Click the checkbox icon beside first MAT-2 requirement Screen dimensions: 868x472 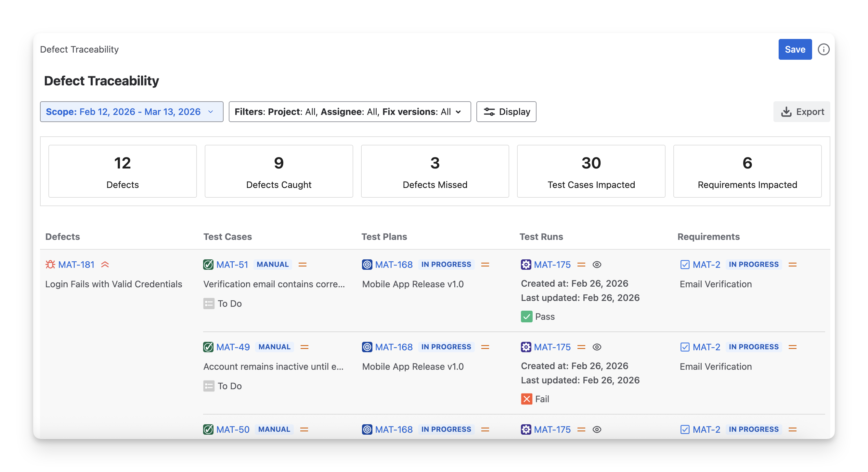pos(685,265)
